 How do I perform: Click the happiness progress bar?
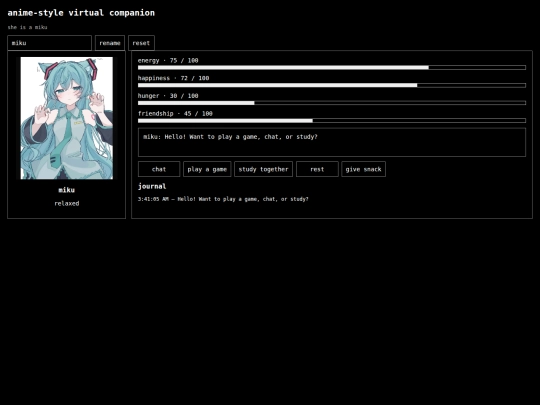click(x=332, y=85)
